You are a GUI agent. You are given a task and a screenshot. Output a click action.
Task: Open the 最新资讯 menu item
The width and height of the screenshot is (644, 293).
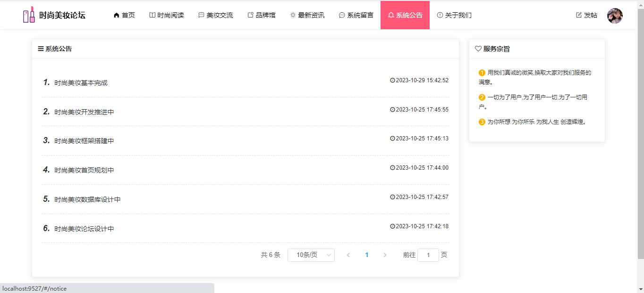(307, 15)
